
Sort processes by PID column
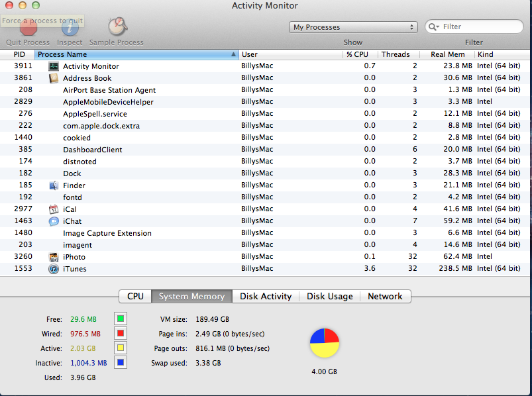tap(18, 54)
